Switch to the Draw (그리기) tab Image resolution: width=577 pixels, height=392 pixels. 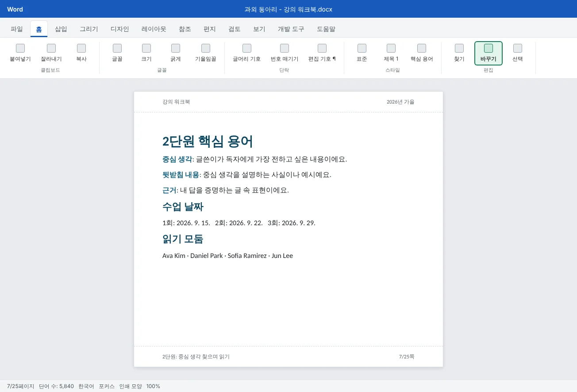coord(89,29)
